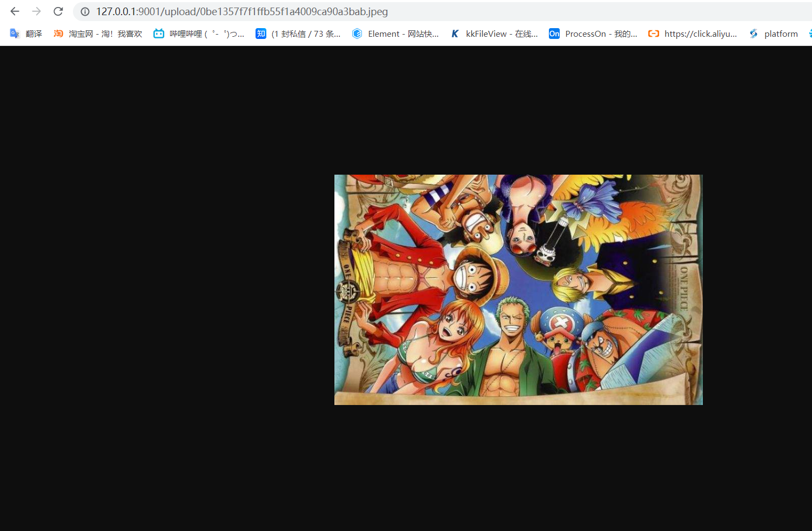Click the Aliyun bookmark favicon
The height and width of the screenshot is (531, 812).
coord(654,34)
